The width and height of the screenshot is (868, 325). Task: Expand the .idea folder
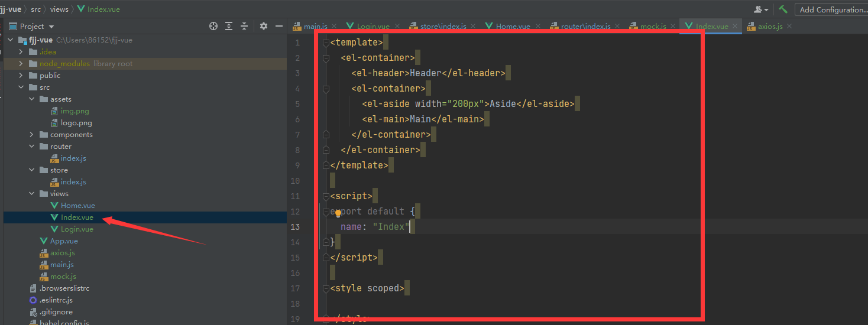(22, 52)
